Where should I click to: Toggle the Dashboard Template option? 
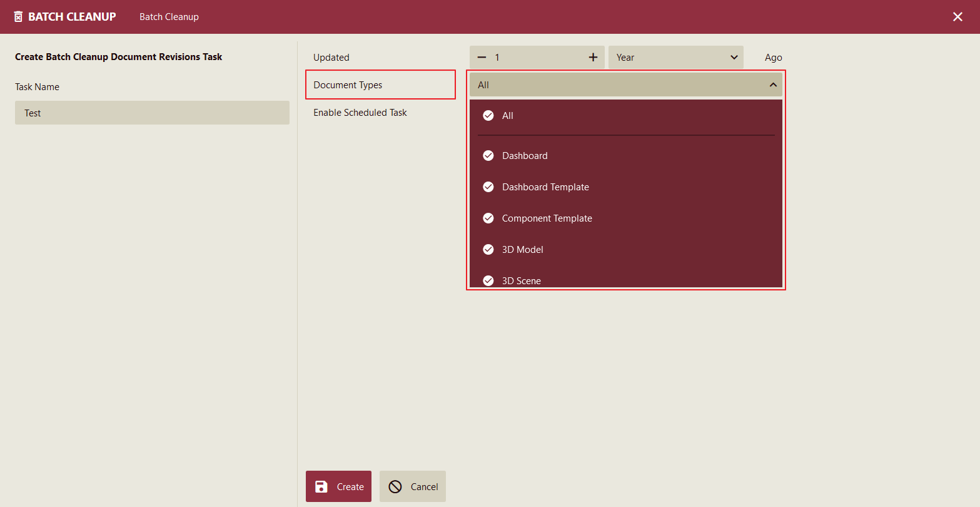point(488,187)
